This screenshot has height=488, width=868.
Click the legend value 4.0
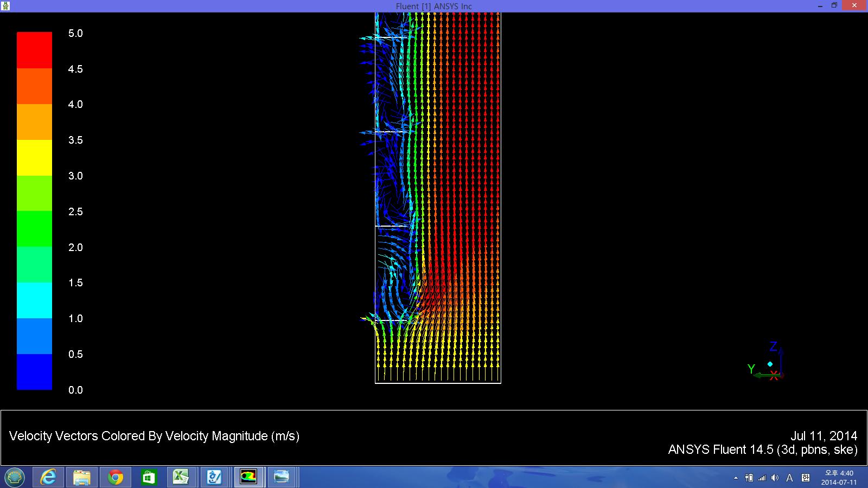[75, 105]
